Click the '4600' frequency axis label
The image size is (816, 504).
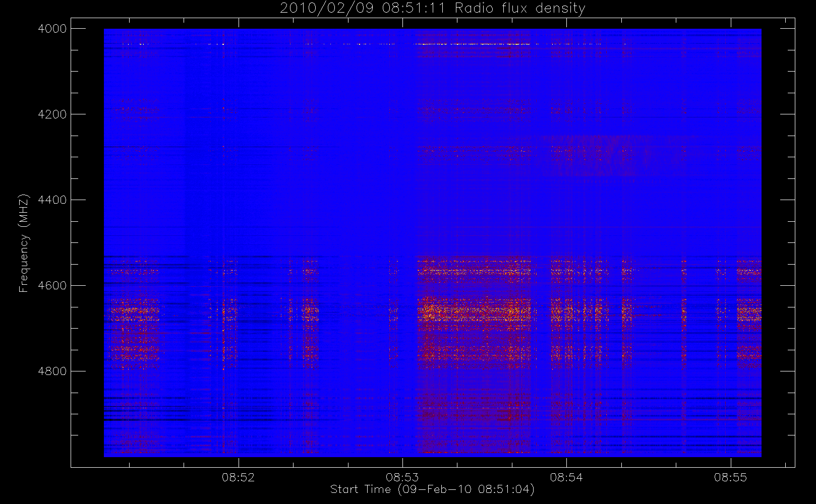(52, 286)
